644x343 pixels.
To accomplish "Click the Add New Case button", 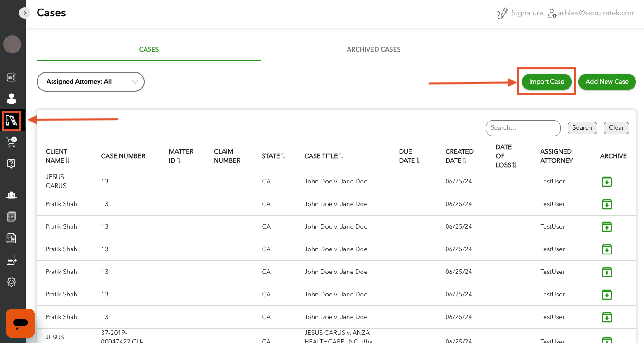I will point(606,82).
